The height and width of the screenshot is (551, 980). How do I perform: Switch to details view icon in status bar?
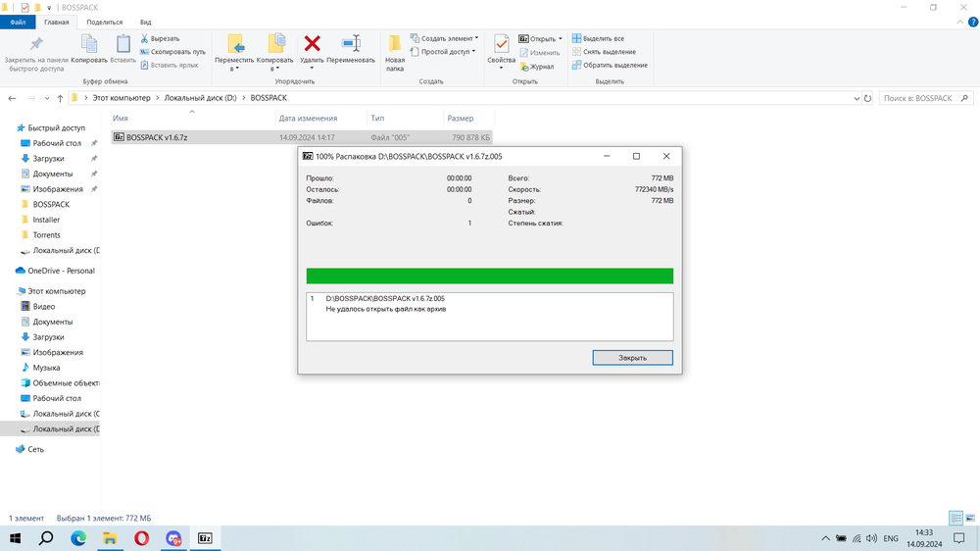[955, 518]
